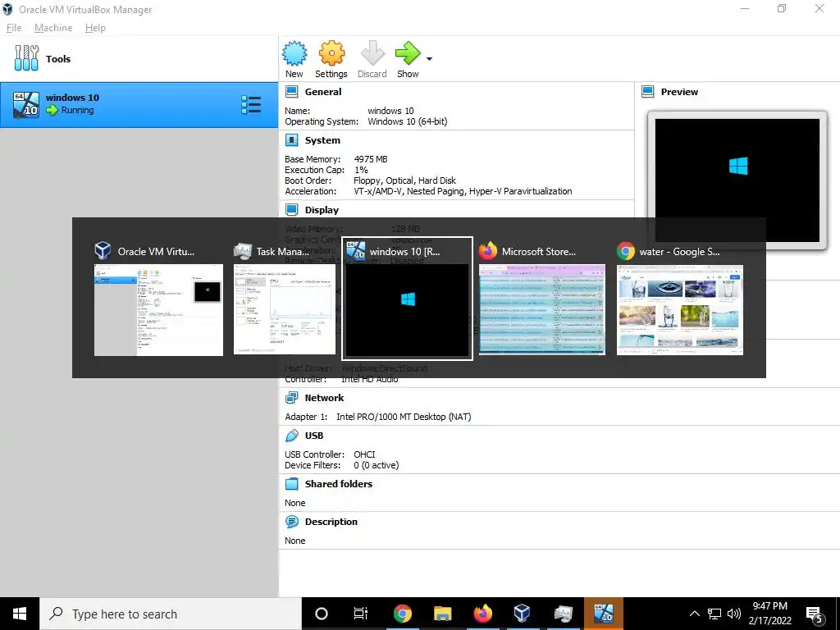Open Settings with the gear icon
This screenshot has width=840, height=630.
click(x=331, y=53)
